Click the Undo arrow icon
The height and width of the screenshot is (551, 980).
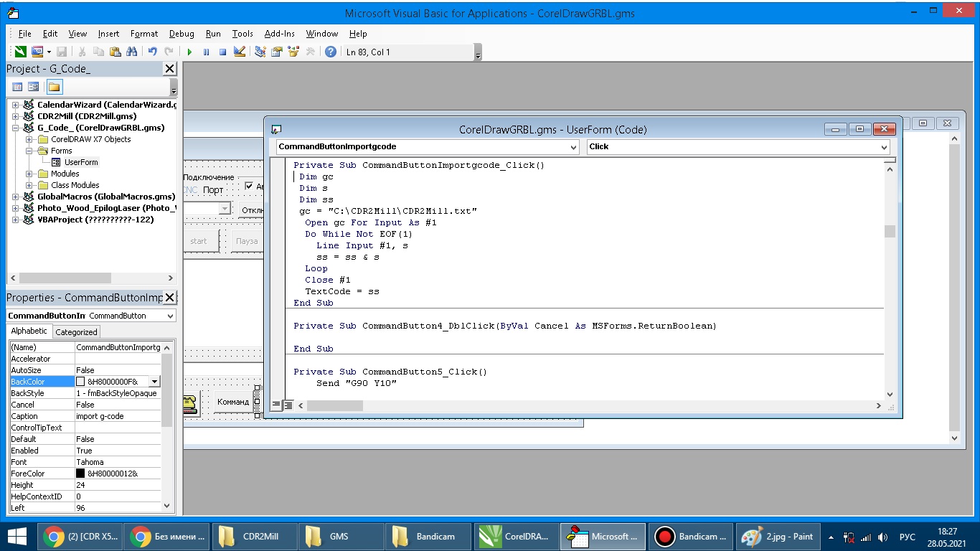[152, 52]
